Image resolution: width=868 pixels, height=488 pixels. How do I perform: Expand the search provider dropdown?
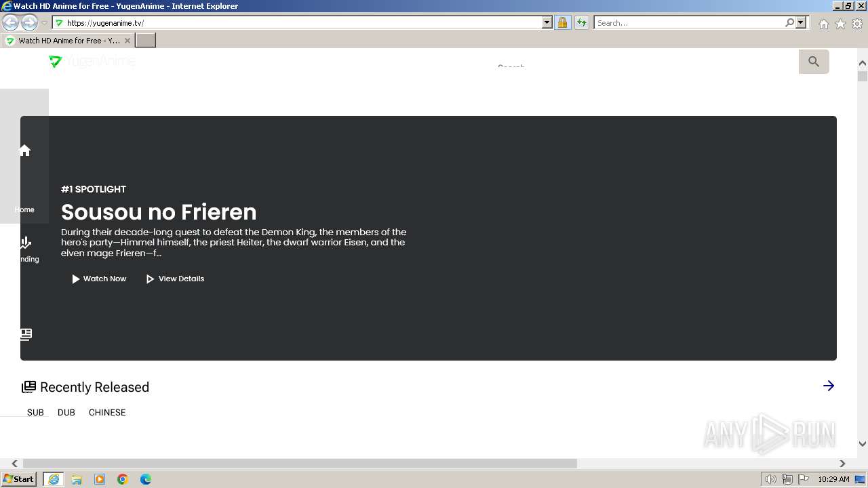pos(801,23)
